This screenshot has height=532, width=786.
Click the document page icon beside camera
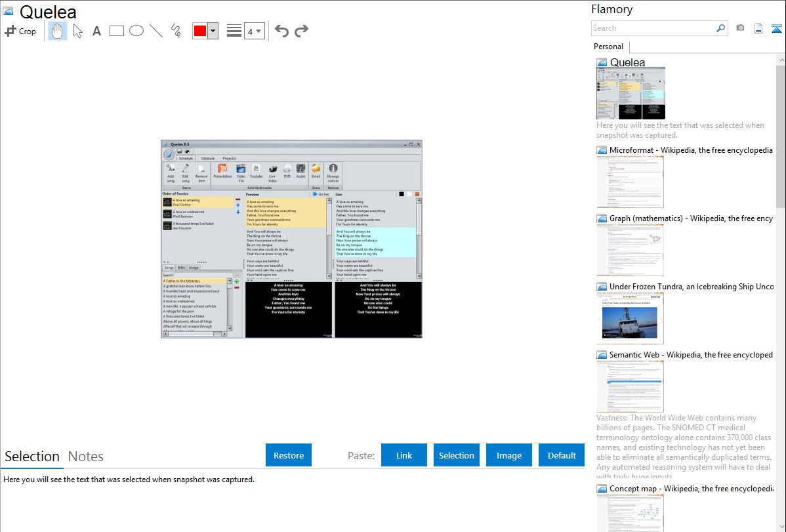[758, 28]
